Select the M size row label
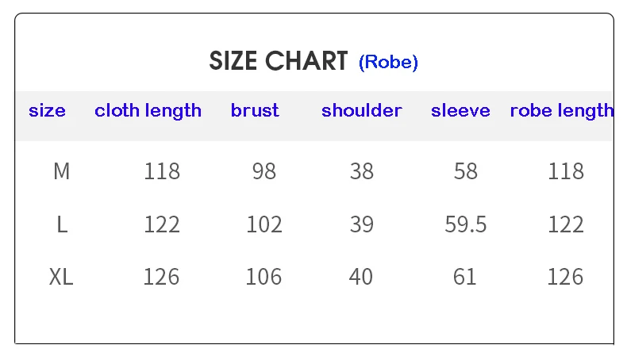 click(61, 171)
